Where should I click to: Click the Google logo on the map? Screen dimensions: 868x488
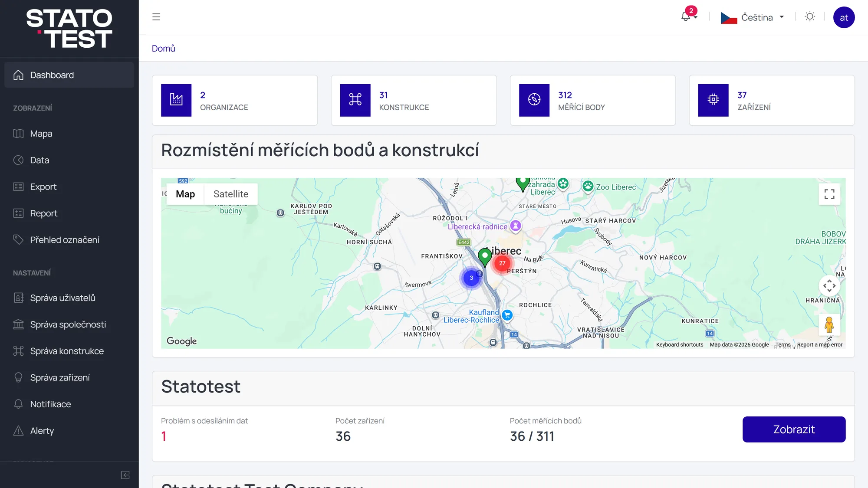coord(181,341)
